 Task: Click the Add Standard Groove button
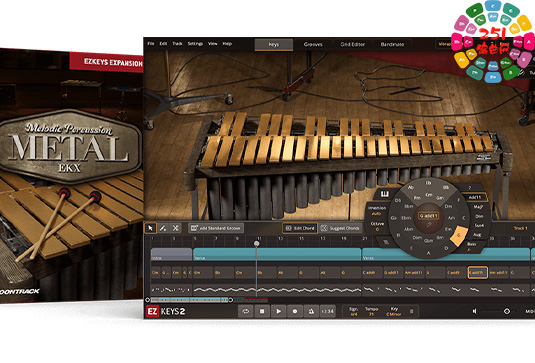[x=216, y=228]
